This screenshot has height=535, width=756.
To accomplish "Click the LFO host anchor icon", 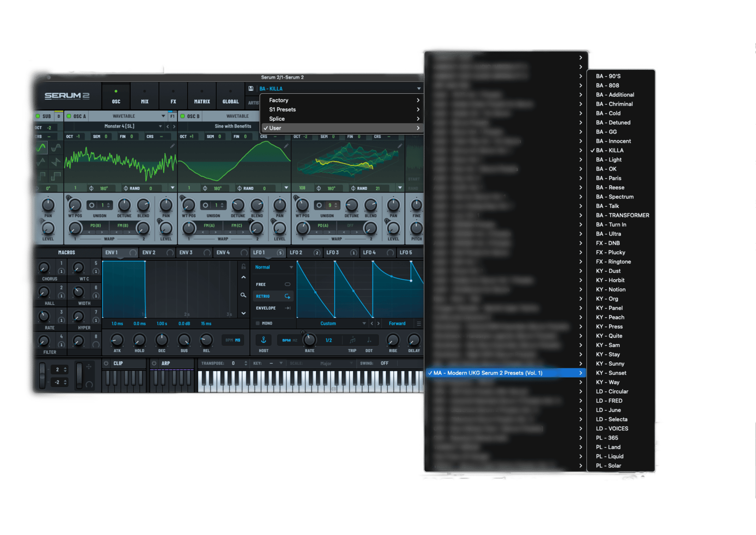I will point(263,340).
